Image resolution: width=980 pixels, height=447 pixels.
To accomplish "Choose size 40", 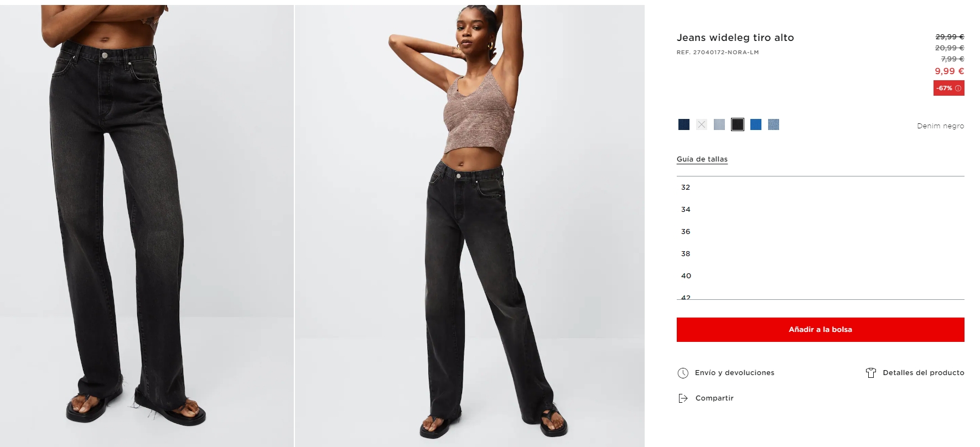I will (820, 276).
